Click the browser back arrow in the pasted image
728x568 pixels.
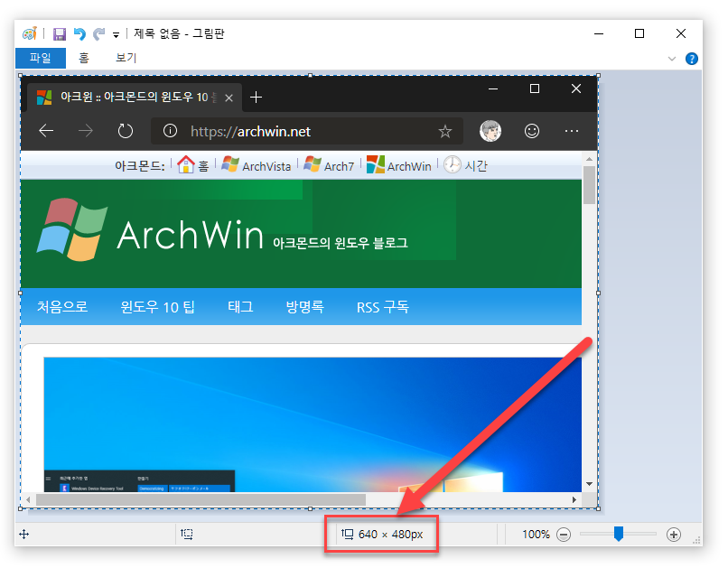(x=46, y=131)
